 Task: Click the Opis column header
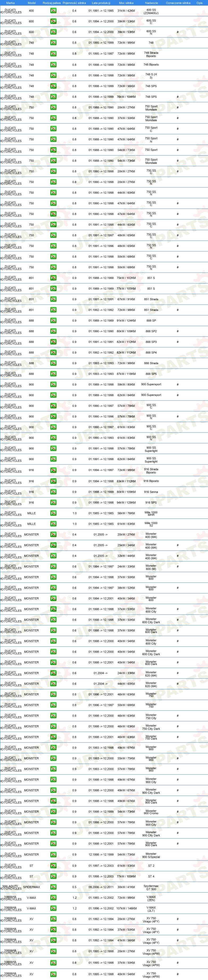(x=199, y=3)
